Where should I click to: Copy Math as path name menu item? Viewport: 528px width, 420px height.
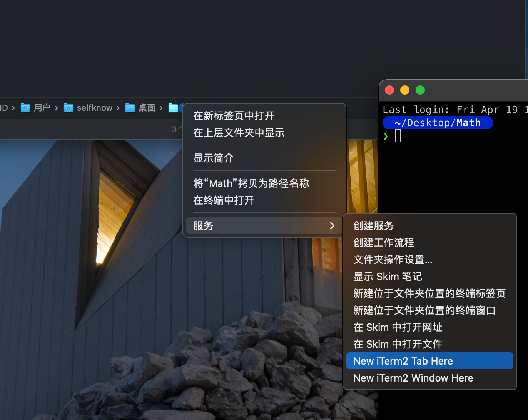point(251,183)
